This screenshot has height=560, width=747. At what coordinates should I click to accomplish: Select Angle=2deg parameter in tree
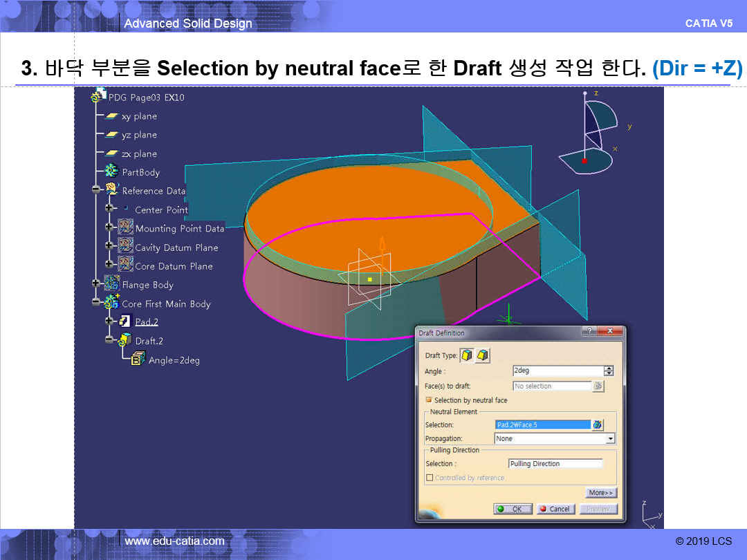pyautogui.click(x=174, y=360)
